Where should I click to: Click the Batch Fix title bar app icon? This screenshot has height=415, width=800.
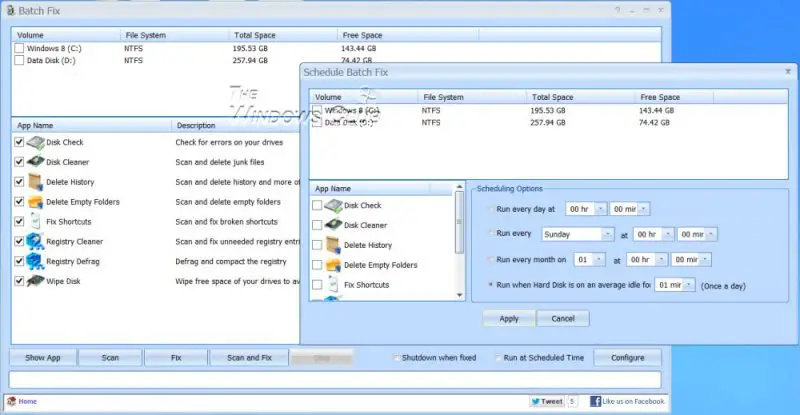tap(10, 10)
